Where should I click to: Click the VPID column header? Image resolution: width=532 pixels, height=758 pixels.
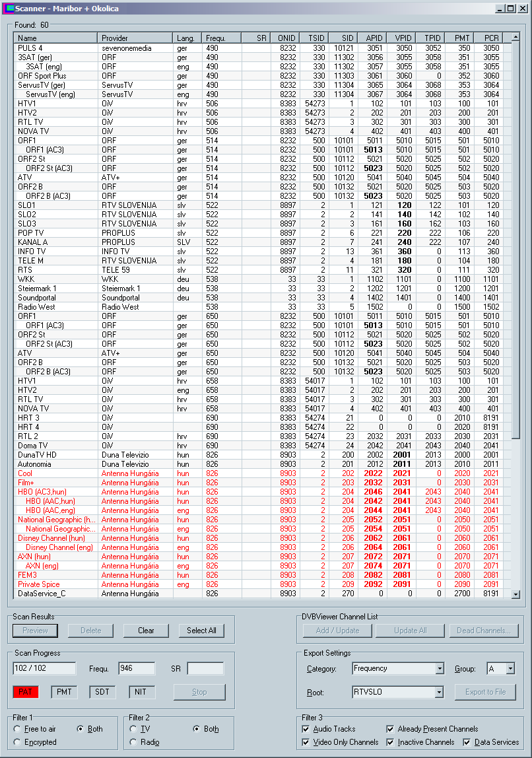[x=401, y=38]
